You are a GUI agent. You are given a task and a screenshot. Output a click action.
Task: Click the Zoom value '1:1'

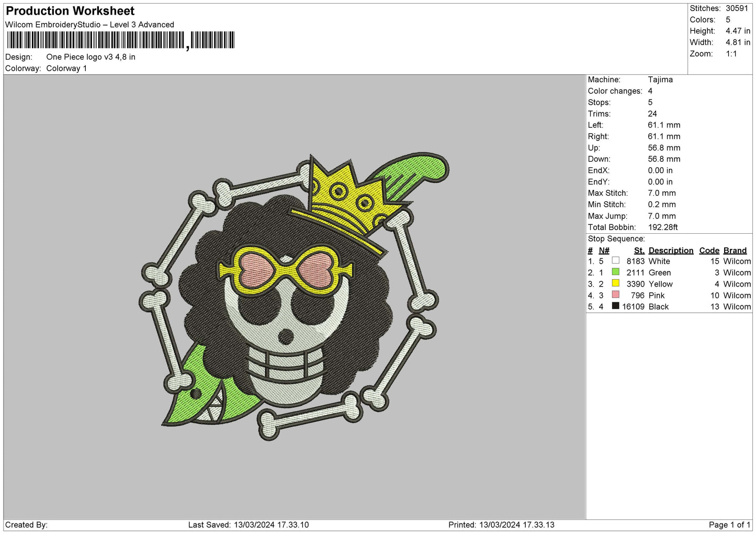[731, 54]
